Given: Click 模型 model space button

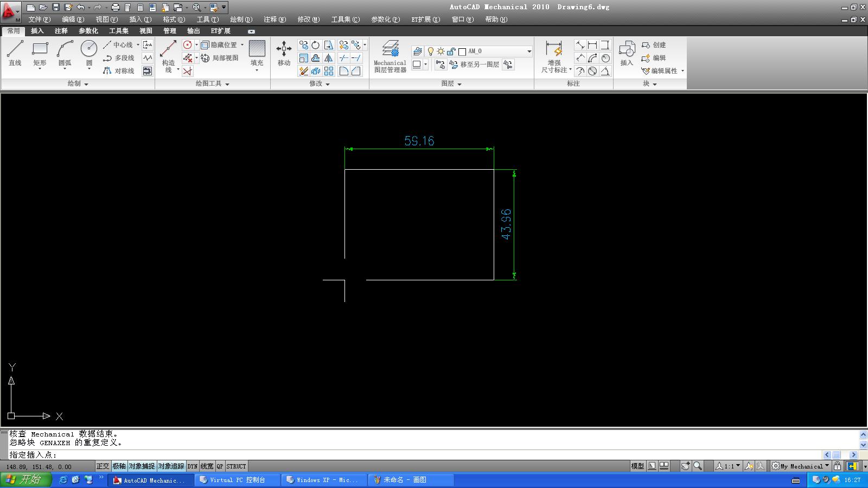Looking at the screenshot, I should coord(637,466).
